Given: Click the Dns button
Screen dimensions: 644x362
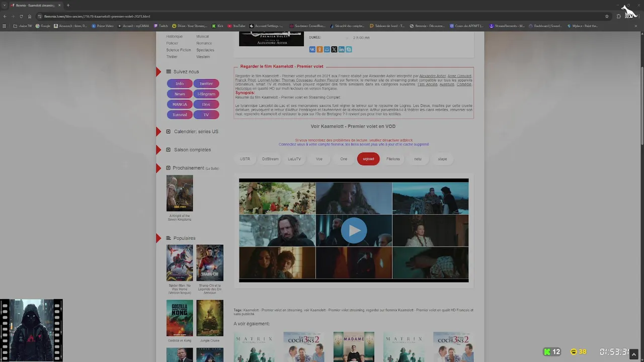Looking at the screenshot, I should click(x=206, y=105).
